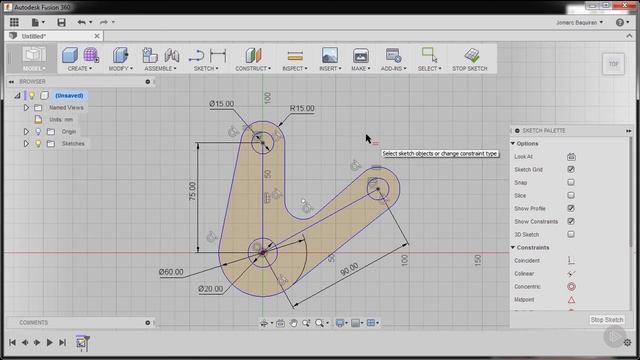This screenshot has width=640, height=360.
Task: Open the ASSEMBLE menu
Action: (160, 69)
